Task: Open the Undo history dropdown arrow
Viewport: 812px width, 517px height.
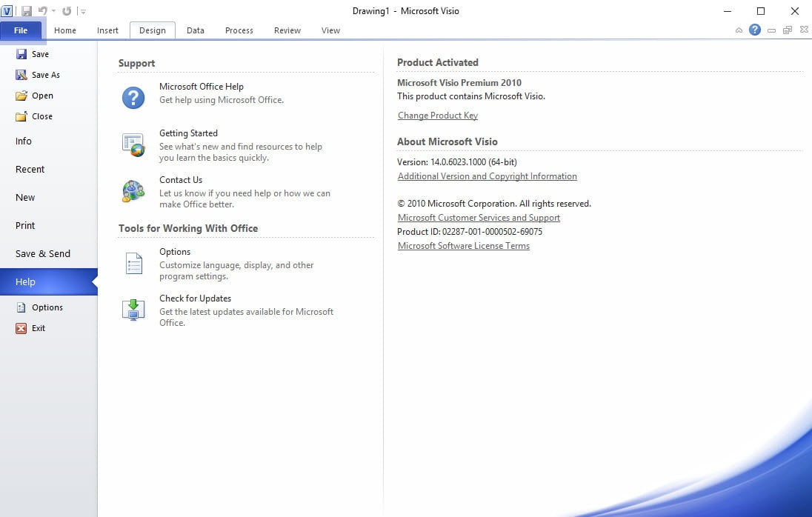Action: coord(54,11)
